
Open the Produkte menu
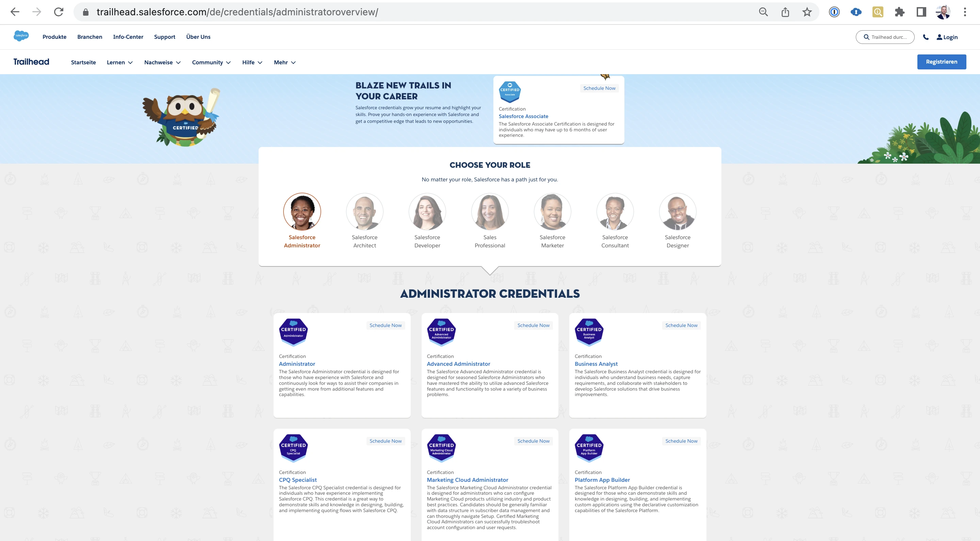point(54,37)
